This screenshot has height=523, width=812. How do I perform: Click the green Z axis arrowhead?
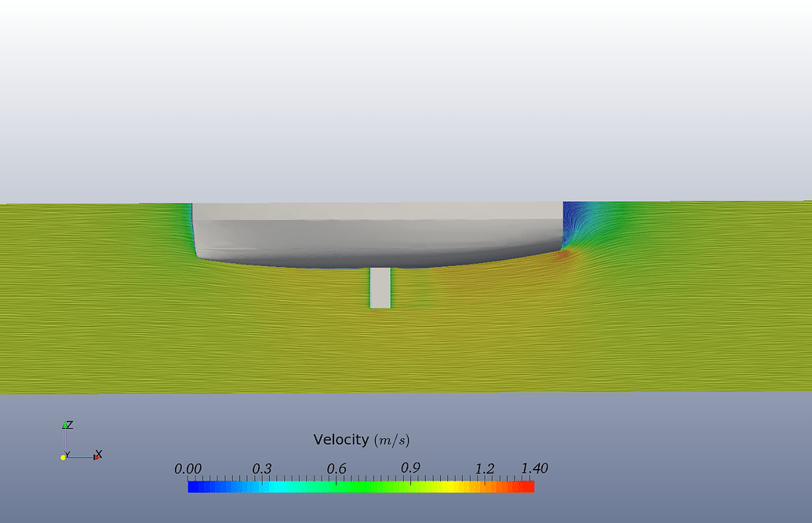(x=67, y=423)
